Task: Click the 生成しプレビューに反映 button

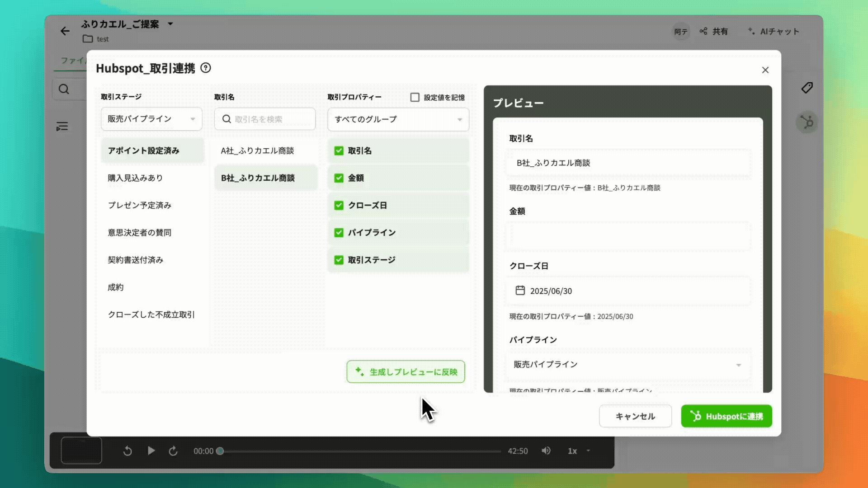Action: (x=406, y=371)
